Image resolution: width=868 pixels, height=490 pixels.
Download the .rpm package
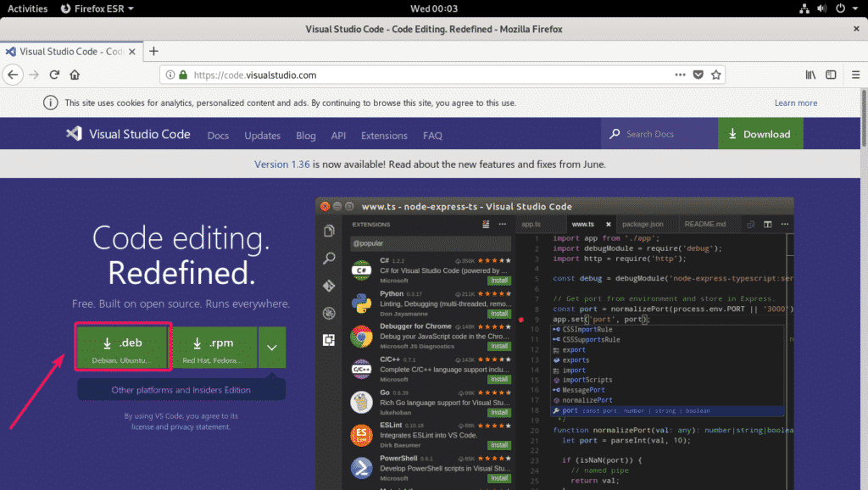(213, 348)
